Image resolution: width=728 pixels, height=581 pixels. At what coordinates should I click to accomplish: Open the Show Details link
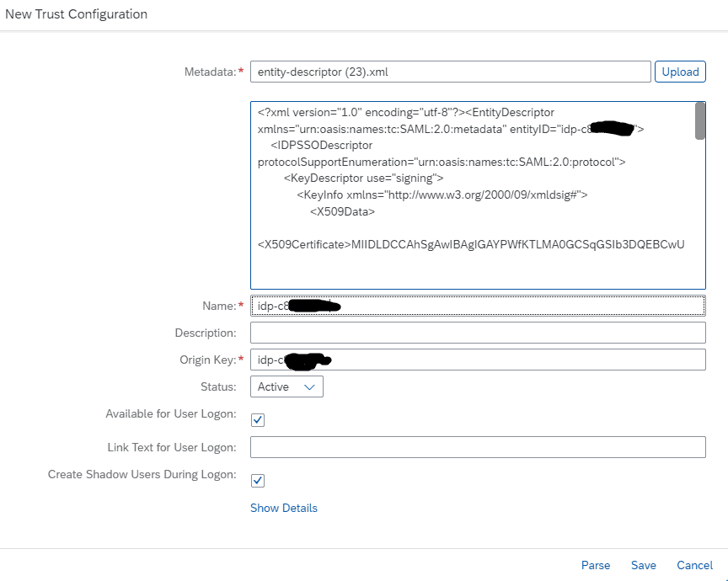pos(284,508)
